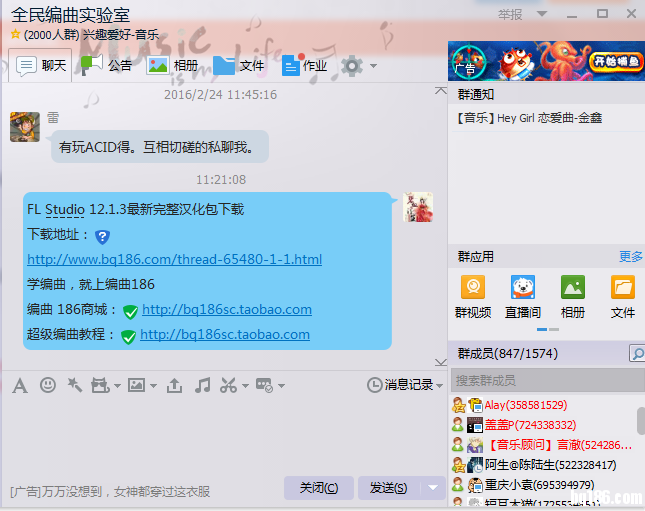Click the upload file icon

[x=174, y=386]
